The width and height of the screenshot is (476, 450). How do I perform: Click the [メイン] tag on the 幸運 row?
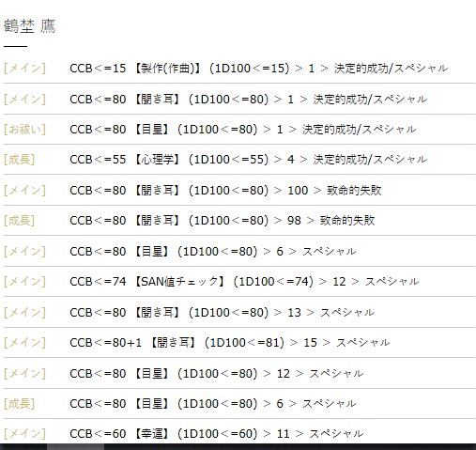coord(24,434)
